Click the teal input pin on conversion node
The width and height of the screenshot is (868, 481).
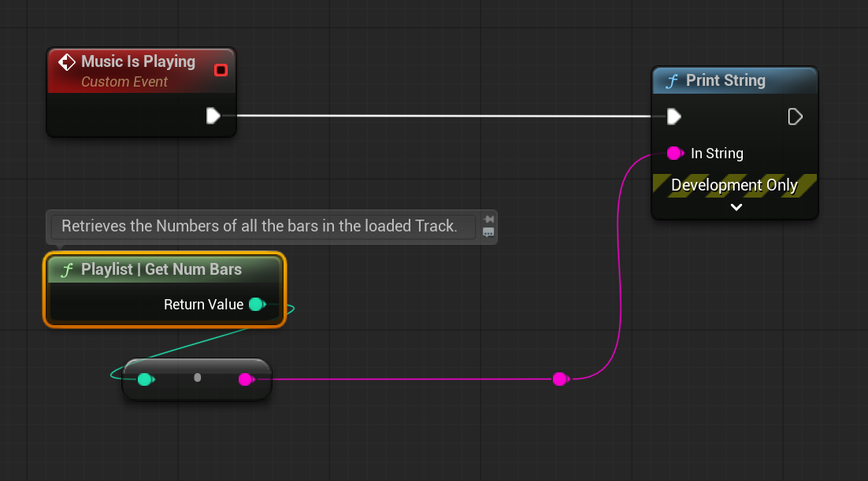point(145,379)
